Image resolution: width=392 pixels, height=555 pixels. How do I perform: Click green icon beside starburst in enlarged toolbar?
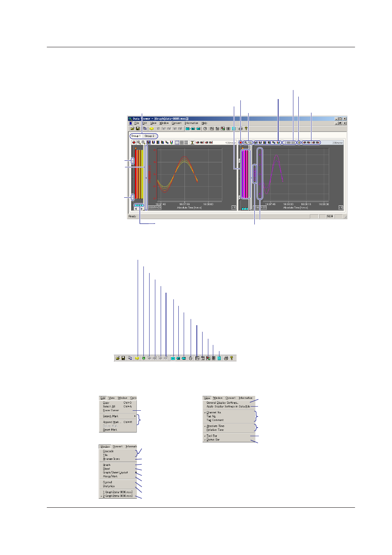point(143,358)
